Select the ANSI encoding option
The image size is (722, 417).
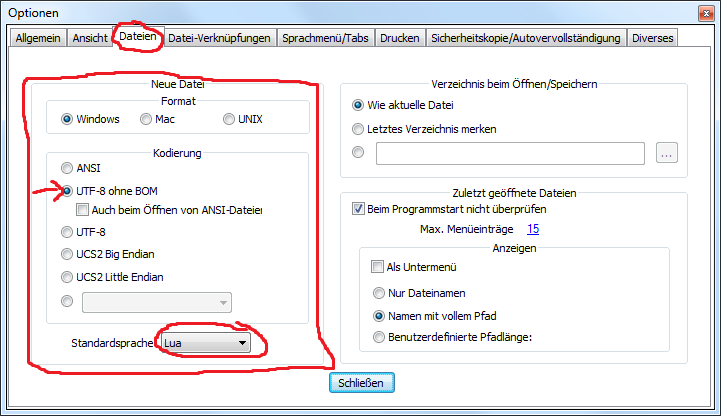(68, 168)
